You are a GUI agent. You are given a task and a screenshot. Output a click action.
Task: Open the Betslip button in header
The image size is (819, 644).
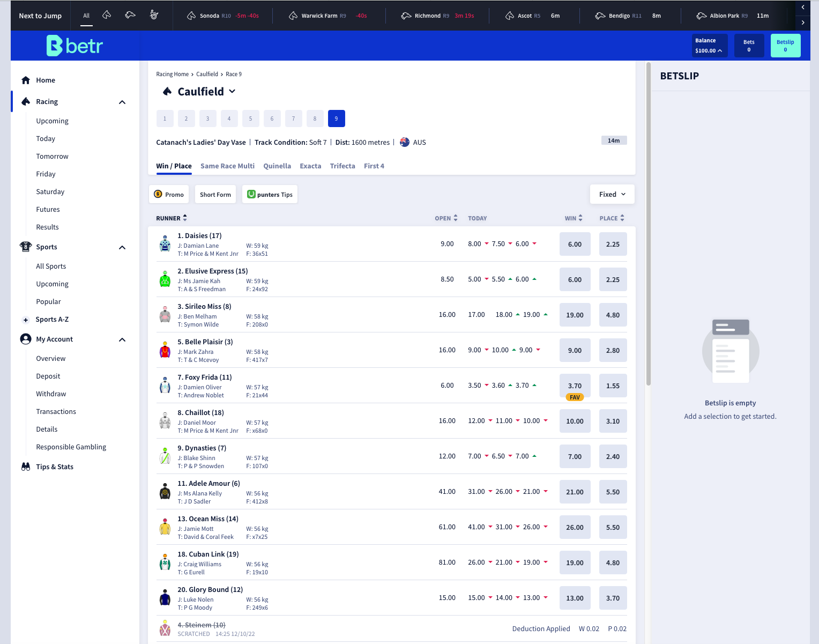click(x=785, y=46)
